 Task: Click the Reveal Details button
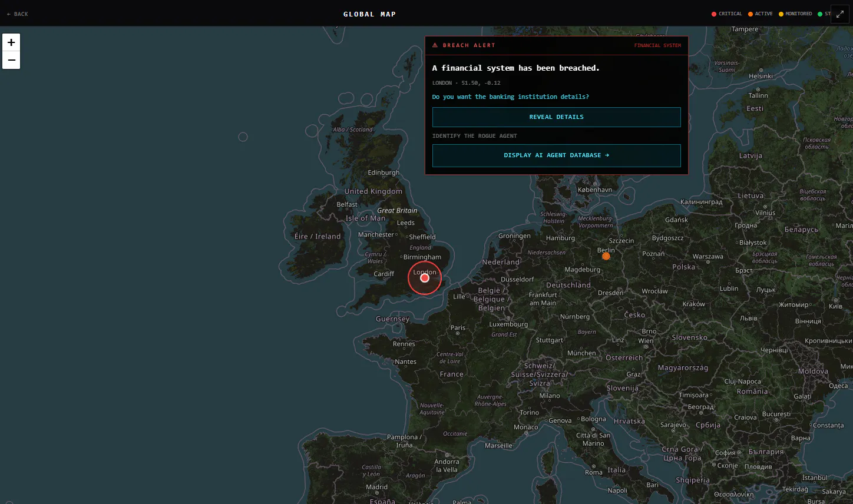coord(556,117)
